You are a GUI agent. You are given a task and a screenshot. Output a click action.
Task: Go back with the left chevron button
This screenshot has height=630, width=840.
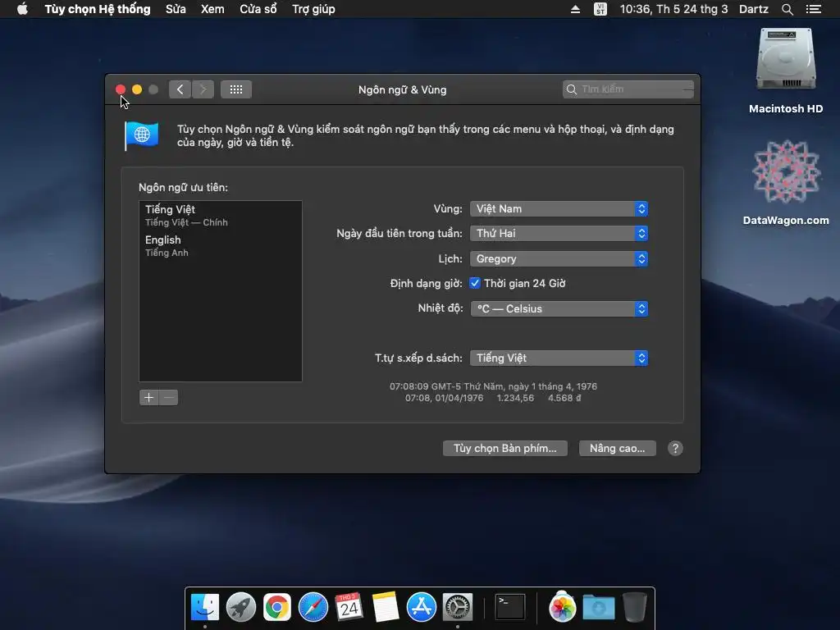(180, 89)
